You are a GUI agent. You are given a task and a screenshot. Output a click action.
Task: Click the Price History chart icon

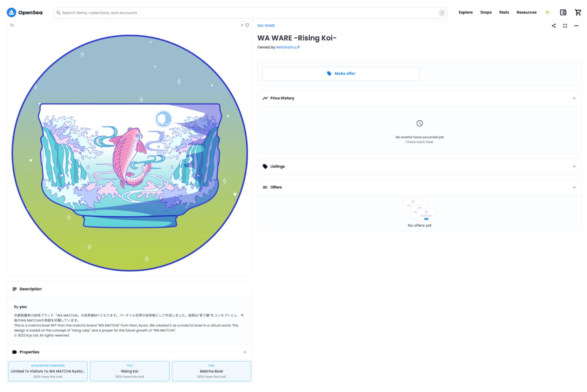pos(265,98)
